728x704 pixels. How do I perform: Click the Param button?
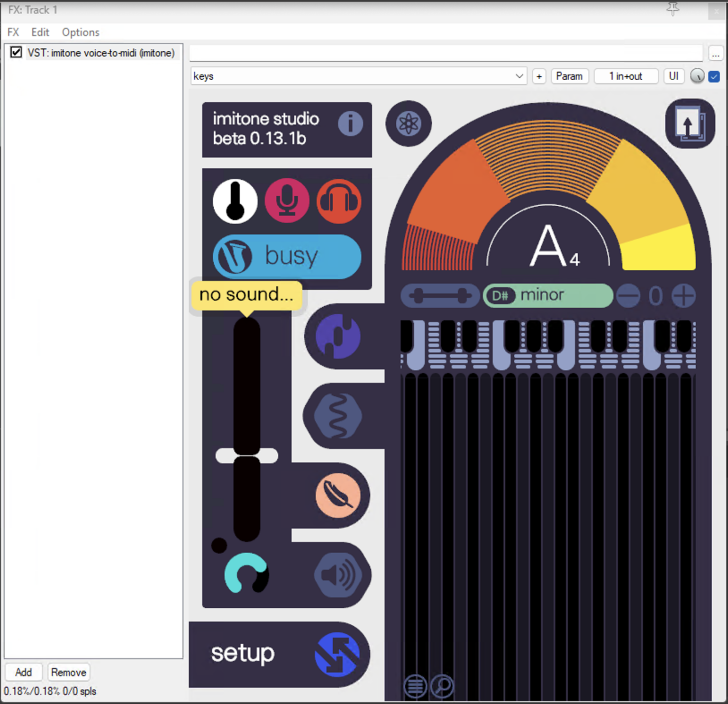(569, 76)
